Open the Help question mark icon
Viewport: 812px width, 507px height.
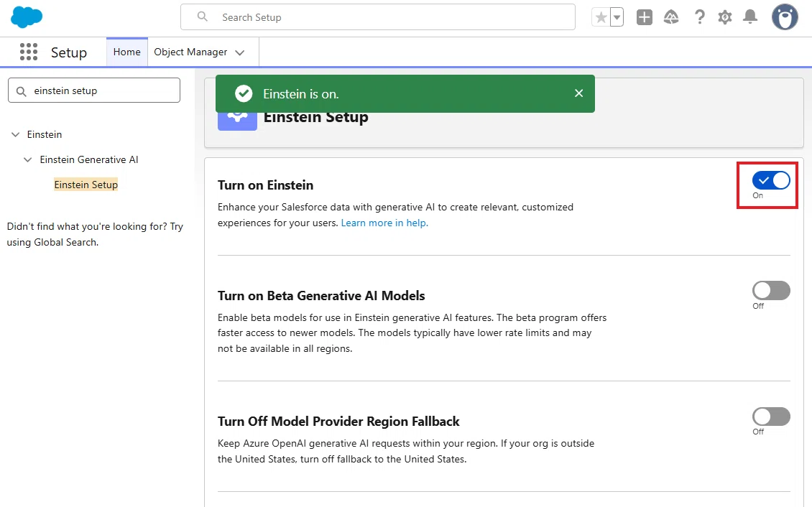(x=700, y=17)
